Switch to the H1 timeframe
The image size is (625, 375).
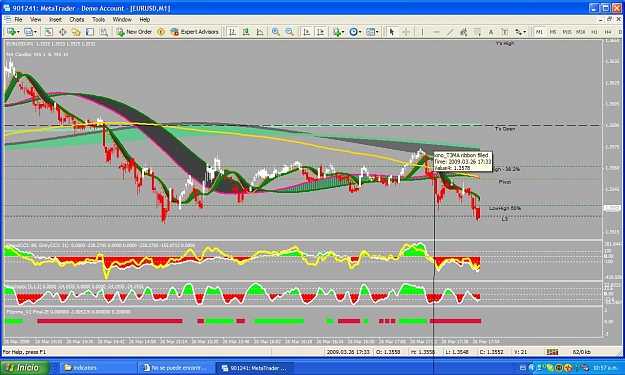(x=594, y=32)
